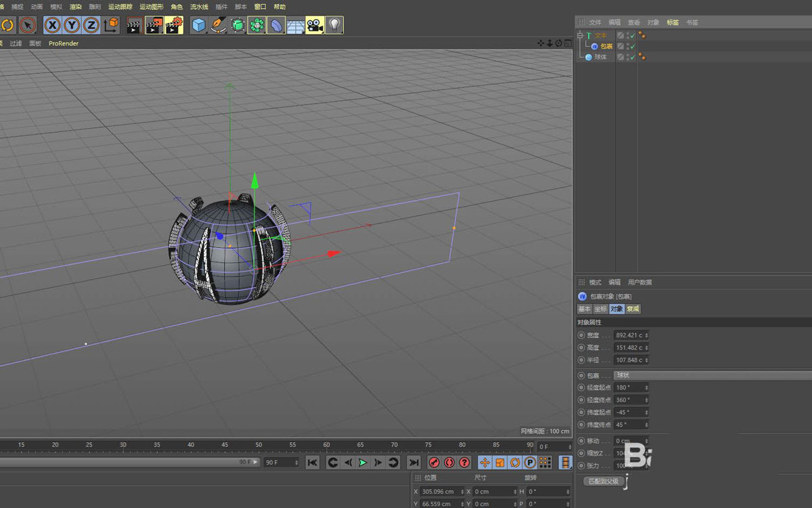
Task: Play the animation forward
Action: pos(363,463)
